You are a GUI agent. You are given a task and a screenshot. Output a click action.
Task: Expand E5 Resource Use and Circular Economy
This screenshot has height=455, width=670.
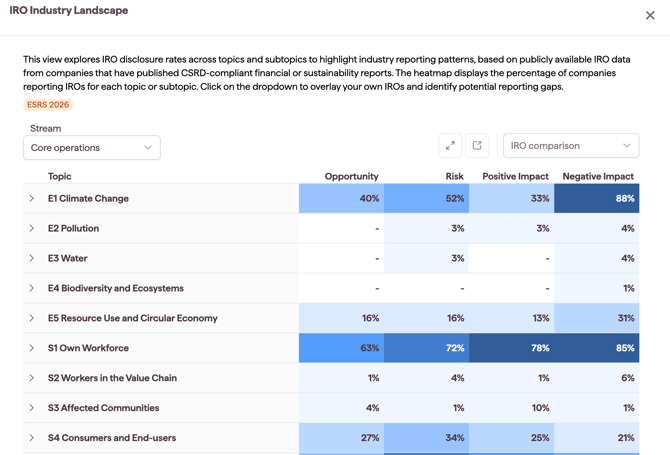[32, 318]
